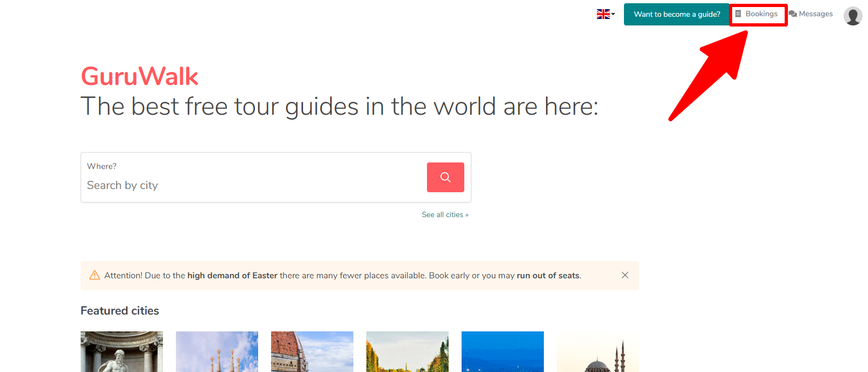Dismiss the Easter demand attention banner
Image resolution: width=868 pixels, height=372 pixels.
click(625, 275)
